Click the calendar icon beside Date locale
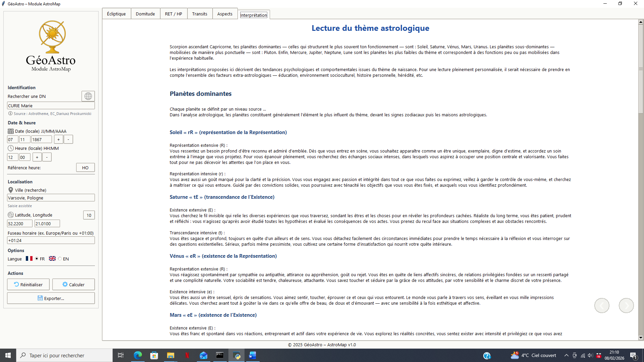Screen dimensions: 644x362 click(11, 131)
